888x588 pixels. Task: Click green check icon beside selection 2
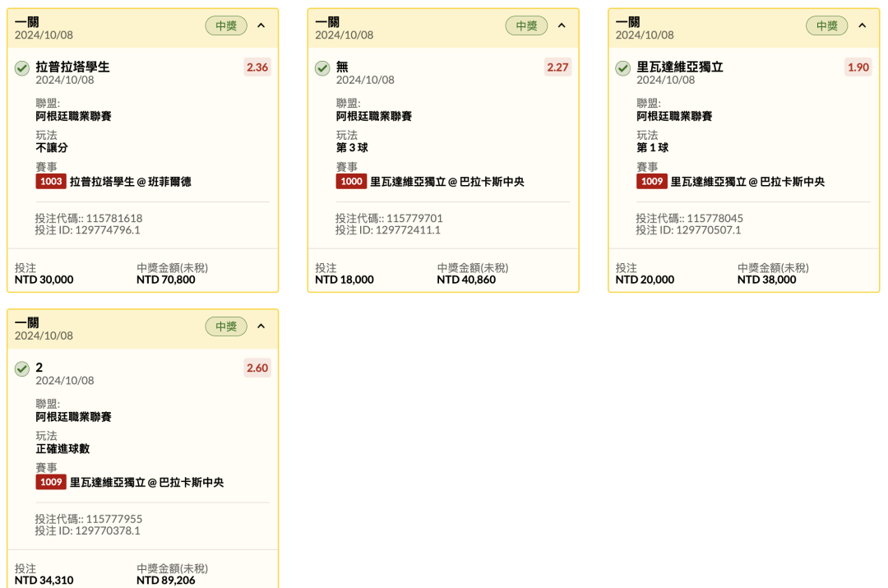tap(22, 369)
